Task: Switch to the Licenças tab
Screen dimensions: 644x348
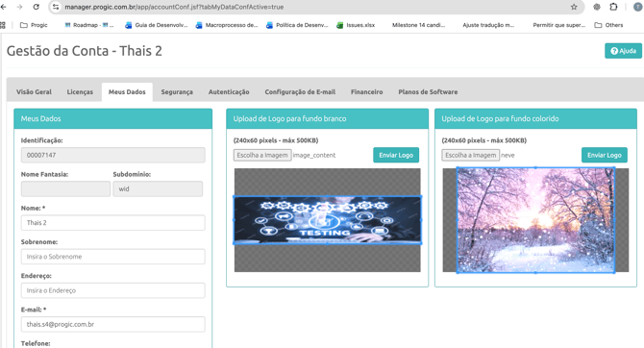Action: pyautogui.click(x=80, y=92)
